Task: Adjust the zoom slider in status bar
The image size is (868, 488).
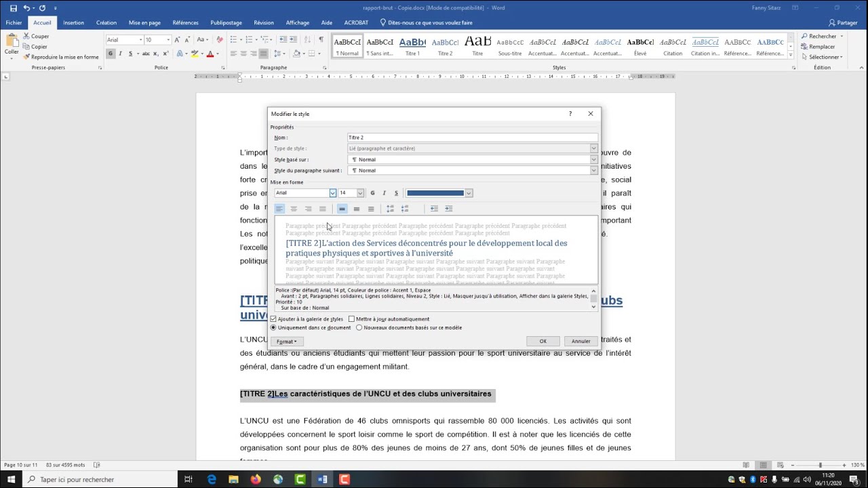Action: [x=820, y=465]
